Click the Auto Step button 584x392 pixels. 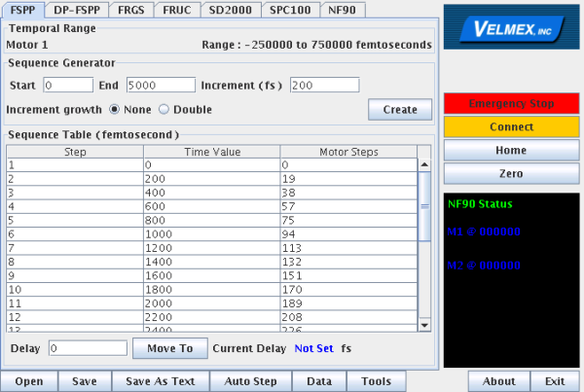(251, 381)
